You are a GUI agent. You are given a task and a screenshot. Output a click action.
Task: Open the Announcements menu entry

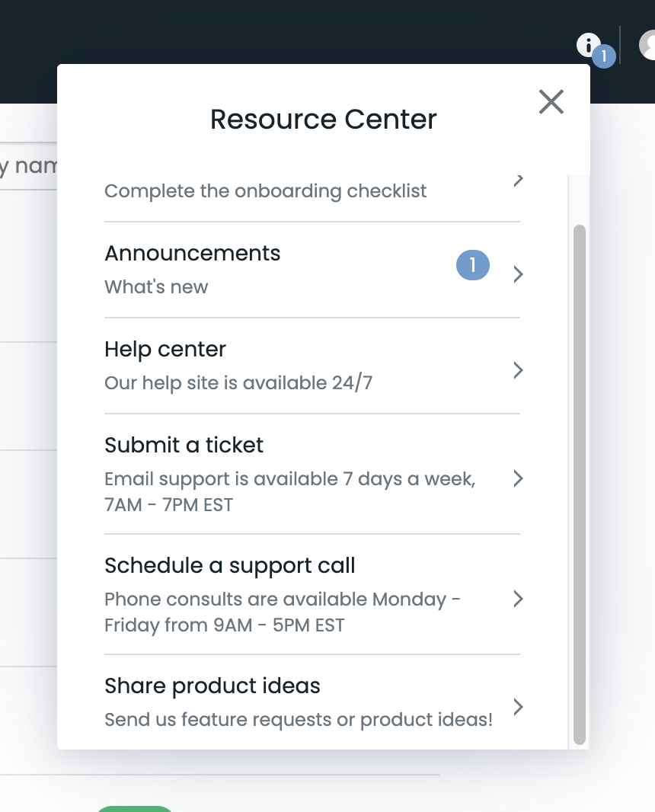193,254
